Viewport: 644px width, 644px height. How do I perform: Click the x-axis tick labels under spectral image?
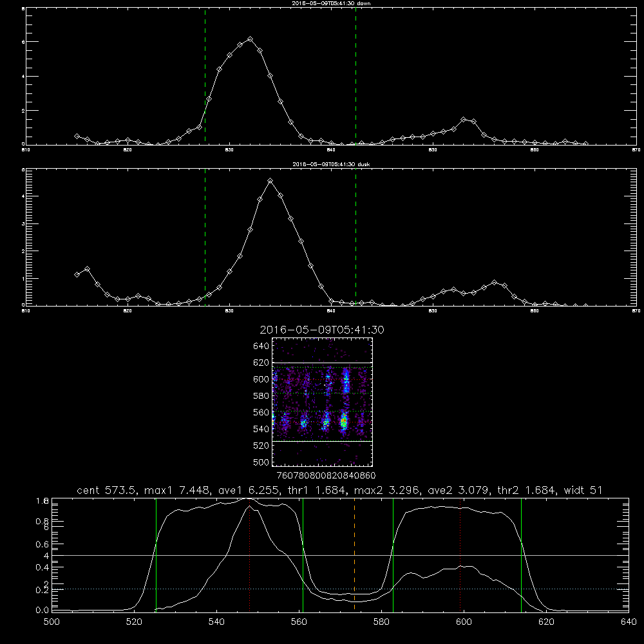point(326,476)
